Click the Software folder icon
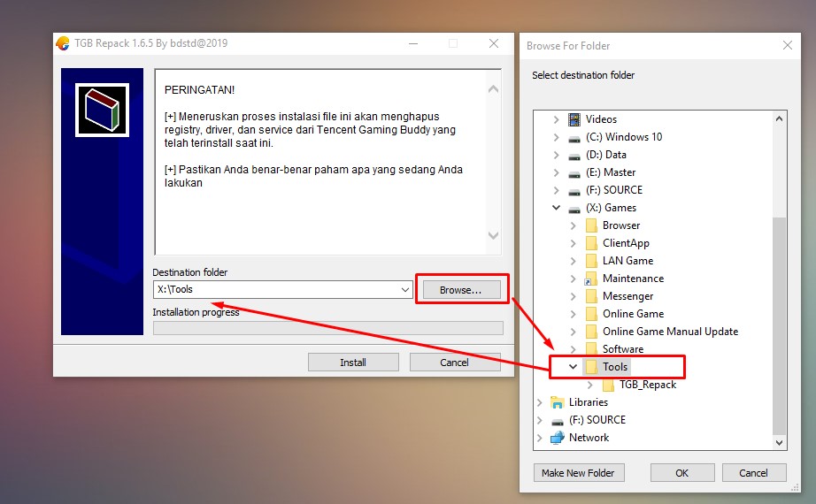Image resolution: width=816 pixels, height=504 pixels. click(591, 348)
